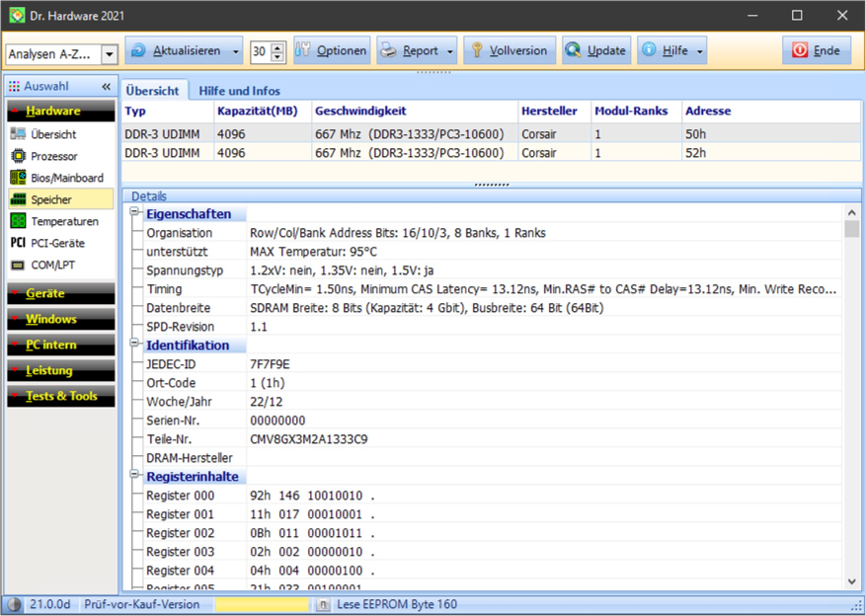Image resolution: width=865 pixels, height=616 pixels.
Task: Click the Speicher sidebar item
Action: click(x=50, y=199)
